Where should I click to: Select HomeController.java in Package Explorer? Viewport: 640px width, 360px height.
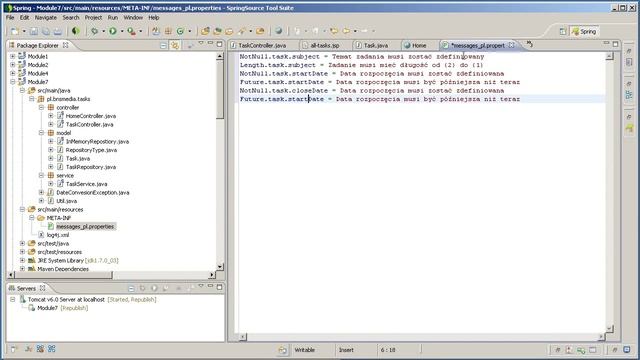(x=91, y=116)
